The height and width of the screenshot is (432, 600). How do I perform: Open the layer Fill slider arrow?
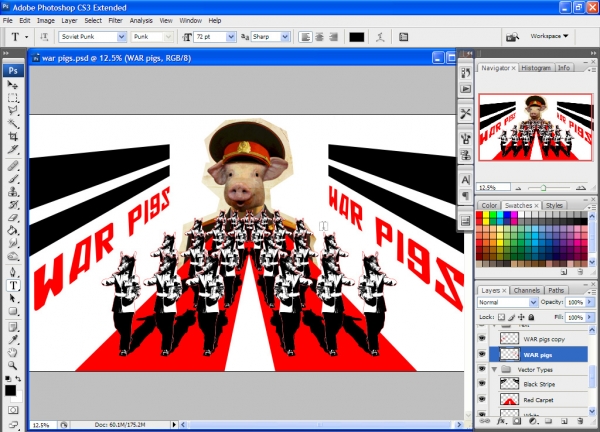coord(590,317)
